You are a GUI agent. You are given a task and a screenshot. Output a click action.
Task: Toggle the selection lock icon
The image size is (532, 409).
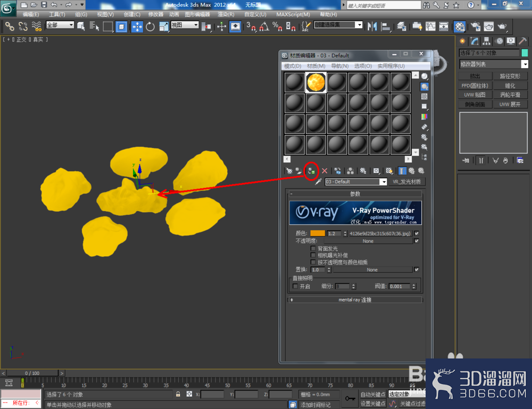[178, 394]
